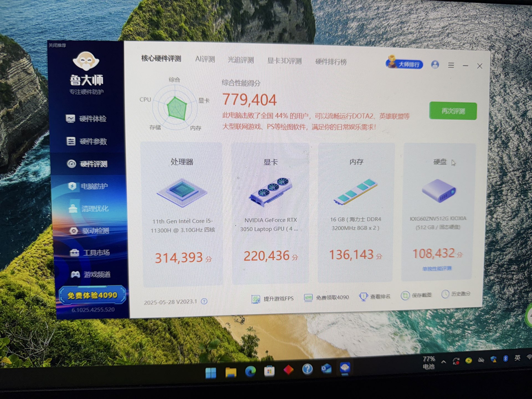Open File Explorer from the taskbar
Screen dimensions: 532x399
231,372
